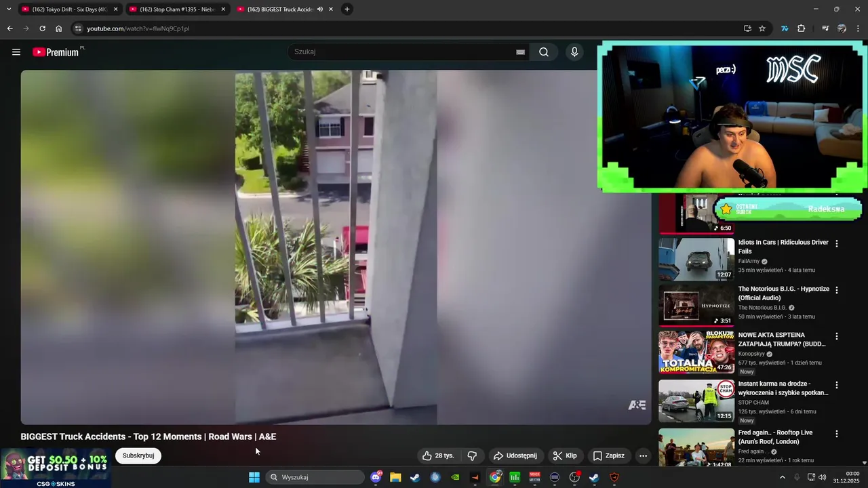The image size is (868, 488).
Task: Open NVIDIA app in taskbar
Action: (x=455, y=477)
